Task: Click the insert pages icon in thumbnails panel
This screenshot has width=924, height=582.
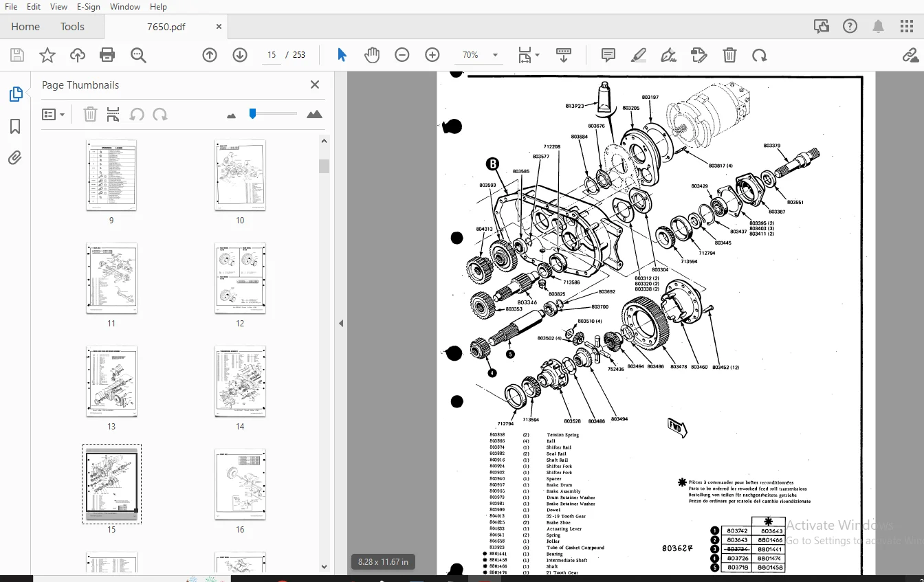Action: (113, 115)
